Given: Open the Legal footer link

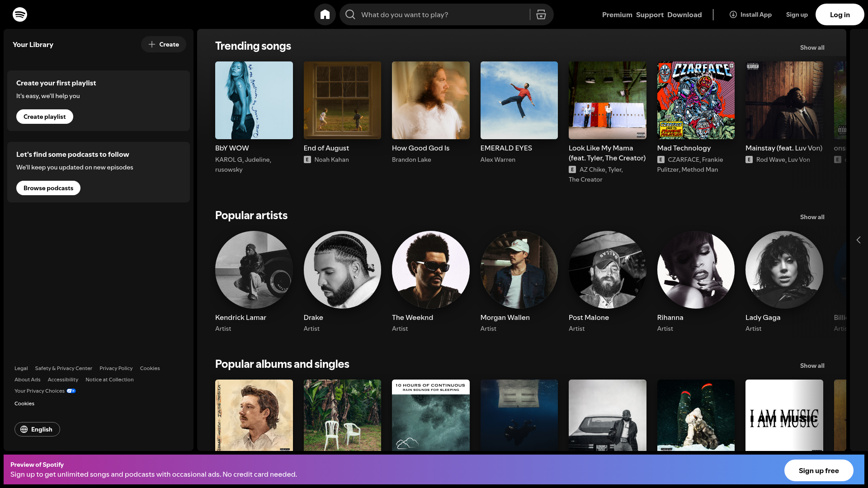Looking at the screenshot, I should click(21, 368).
